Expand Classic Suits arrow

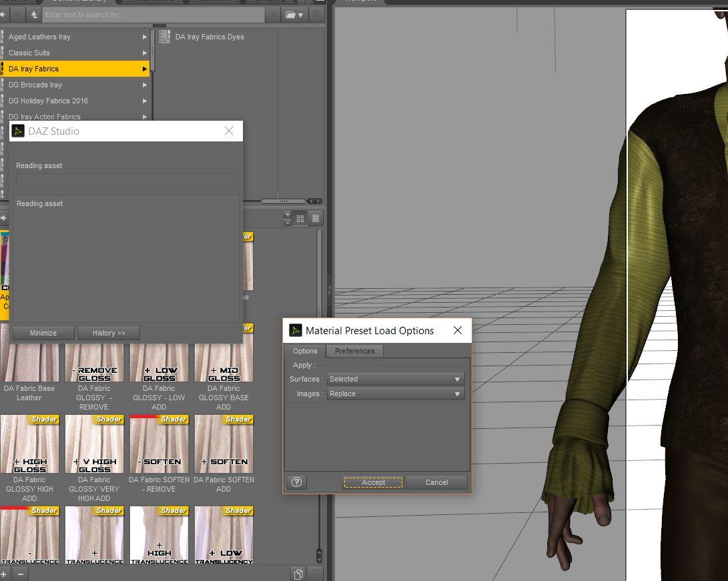pos(144,53)
